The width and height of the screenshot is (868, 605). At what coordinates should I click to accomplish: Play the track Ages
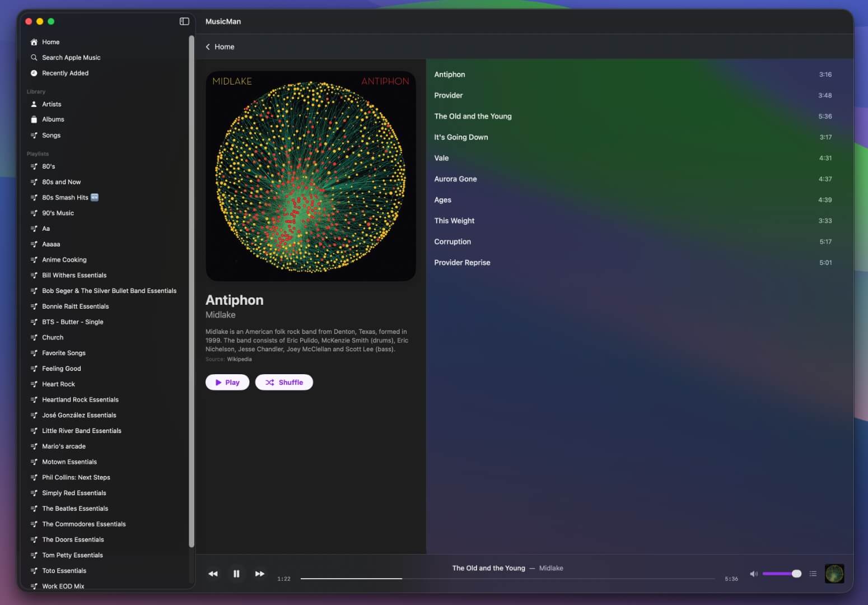pyautogui.click(x=633, y=200)
